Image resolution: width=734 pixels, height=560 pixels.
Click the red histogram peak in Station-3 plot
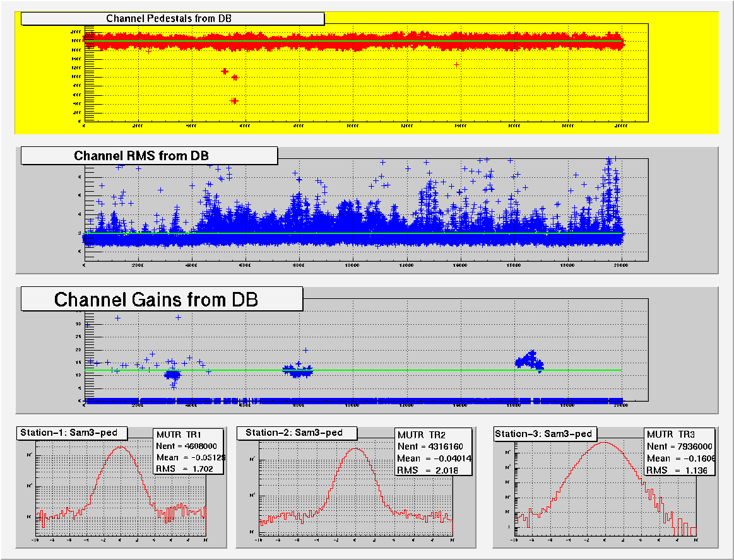point(605,443)
